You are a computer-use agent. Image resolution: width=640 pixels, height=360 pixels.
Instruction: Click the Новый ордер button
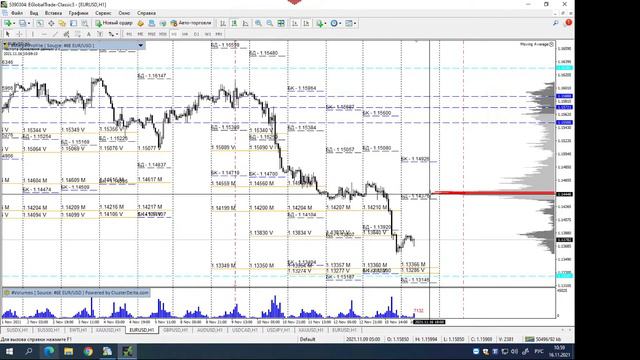click(114, 23)
